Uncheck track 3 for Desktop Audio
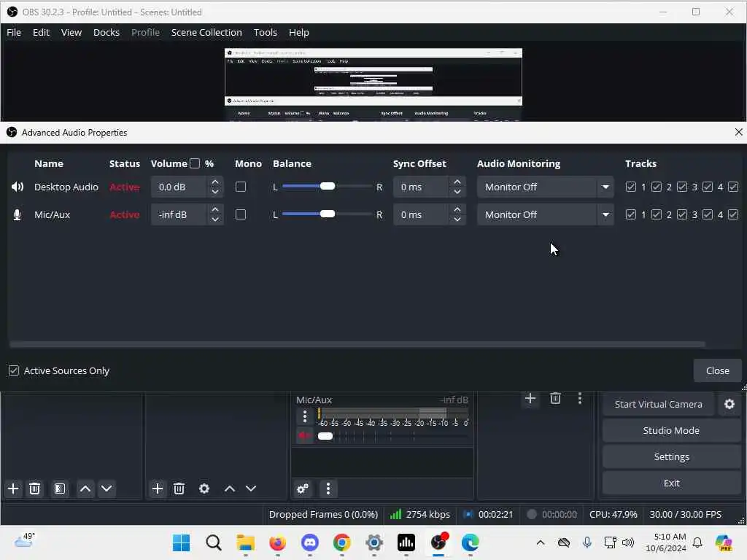Viewport: 747px width, 560px height. click(x=682, y=187)
